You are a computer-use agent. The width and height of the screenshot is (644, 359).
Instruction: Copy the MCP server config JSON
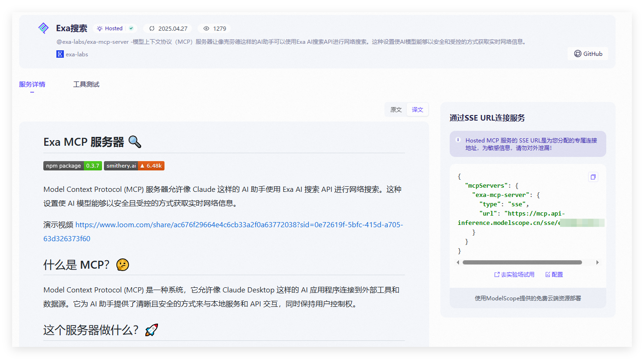[593, 177]
